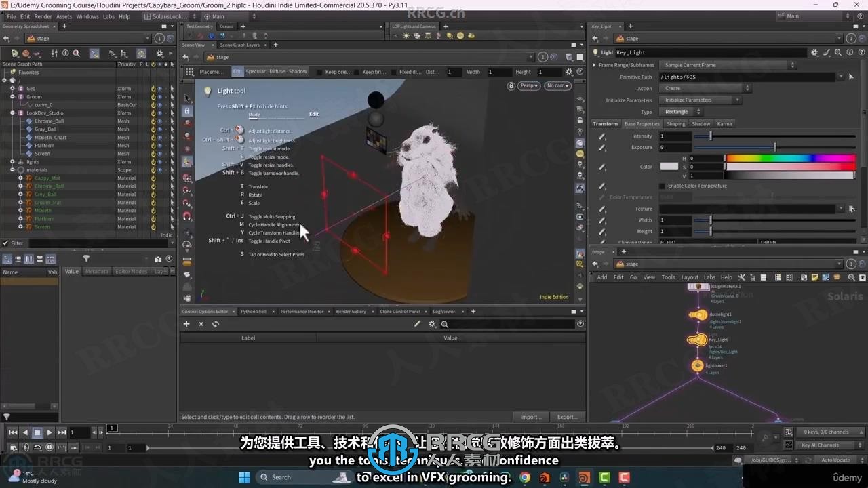
Task: Open Action dropdown set to Create
Action: (x=705, y=88)
